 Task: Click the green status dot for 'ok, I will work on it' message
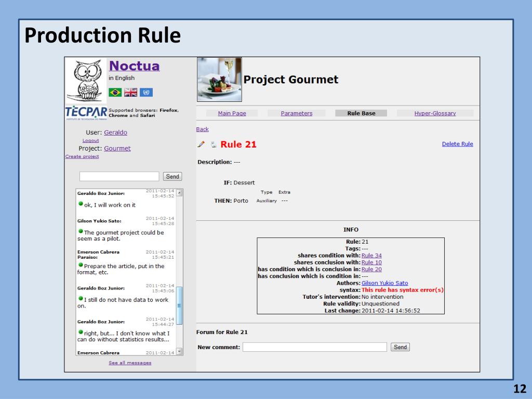click(81, 204)
